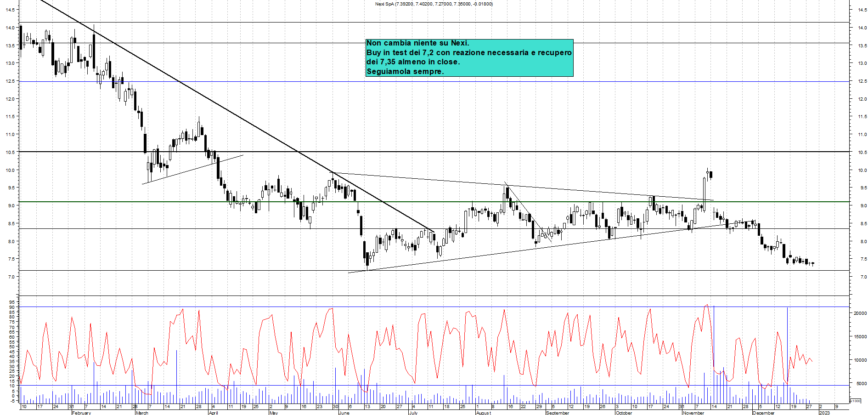This screenshot has height=415, width=868.
Task: Click the '9' date tick after 2023
Action: coord(836,407)
